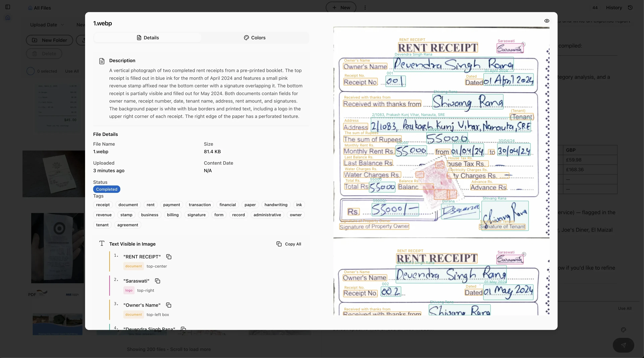Copy the "RENT RECEIPT" extracted text
Screen dimensions: 644x358
[x=168, y=257]
